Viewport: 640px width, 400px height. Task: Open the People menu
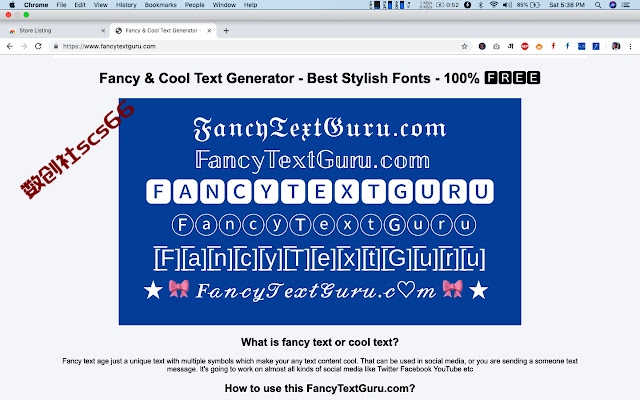pos(194,5)
